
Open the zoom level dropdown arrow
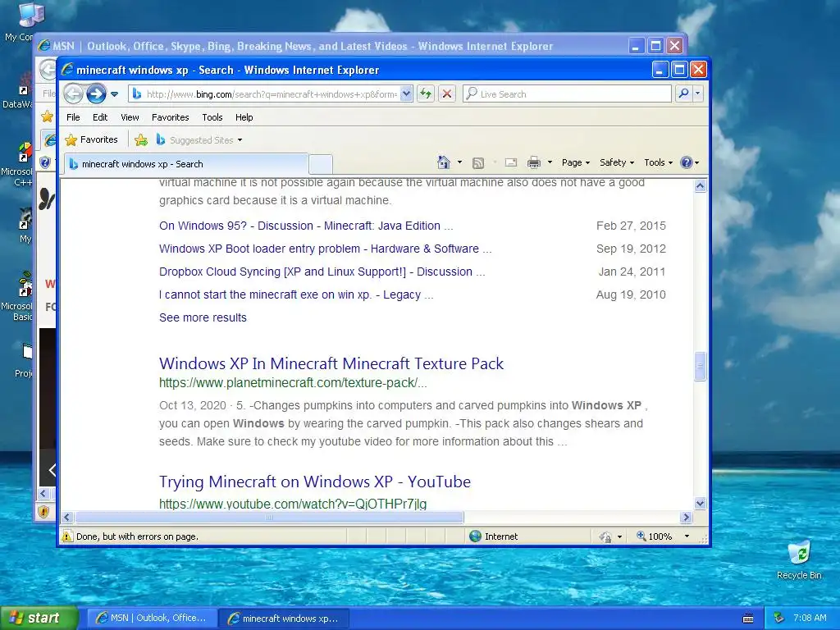687,536
